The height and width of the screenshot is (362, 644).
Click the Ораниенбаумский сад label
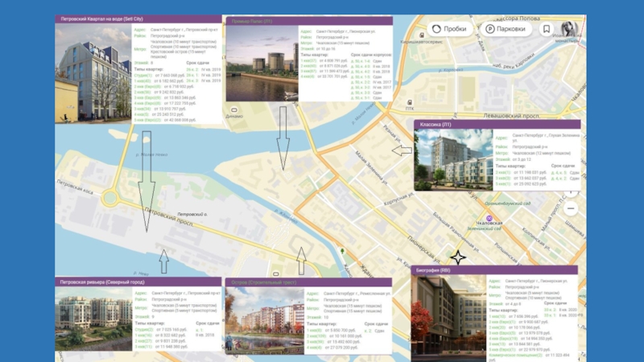[x=507, y=204]
